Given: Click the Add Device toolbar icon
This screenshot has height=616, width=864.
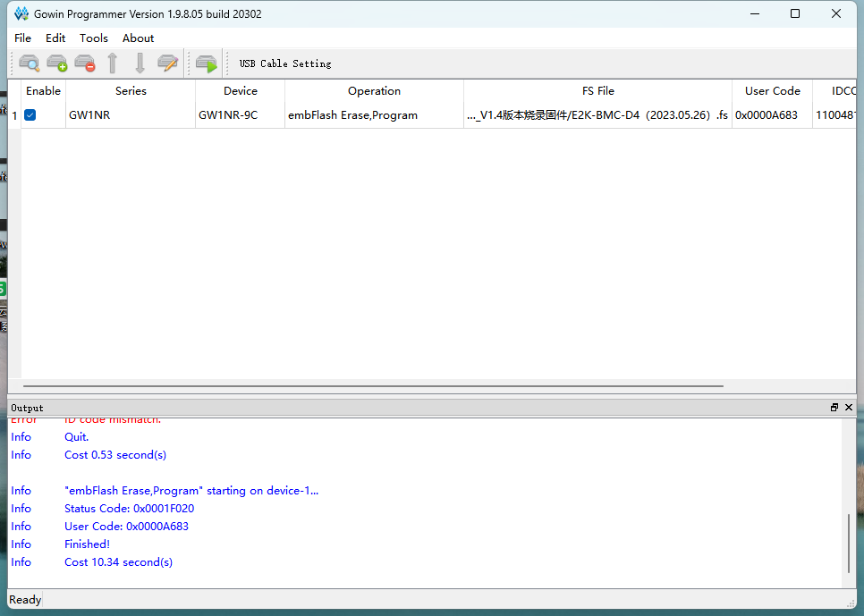Looking at the screenshot, I should pyautogui.click(x=56, y=63).
